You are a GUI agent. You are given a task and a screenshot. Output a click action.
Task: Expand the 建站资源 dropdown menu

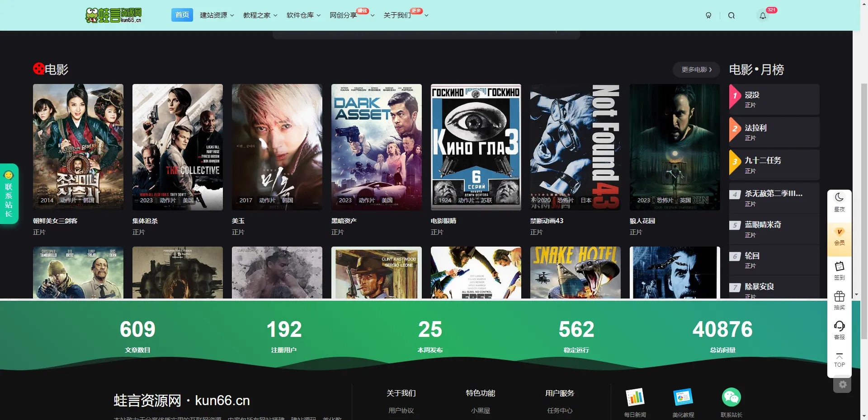click(217, 15)
